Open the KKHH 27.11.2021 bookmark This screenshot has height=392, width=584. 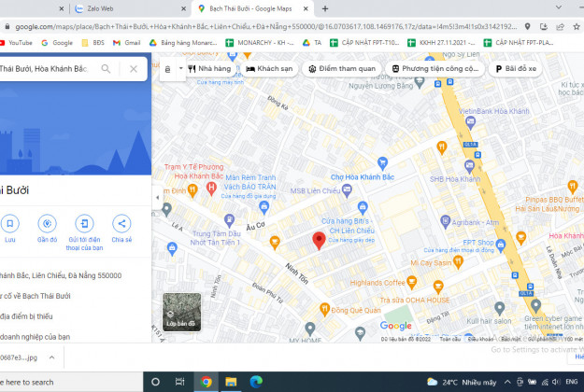441,43
